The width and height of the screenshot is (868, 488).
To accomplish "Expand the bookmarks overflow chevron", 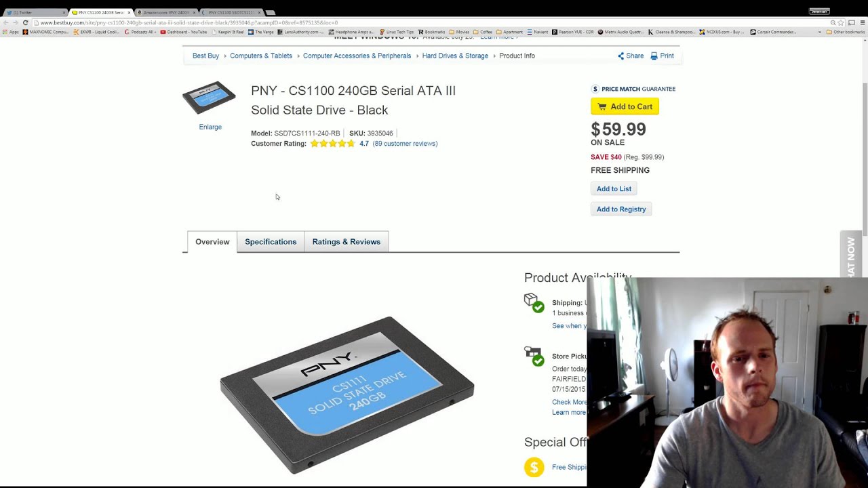I will tap(819, 32).
